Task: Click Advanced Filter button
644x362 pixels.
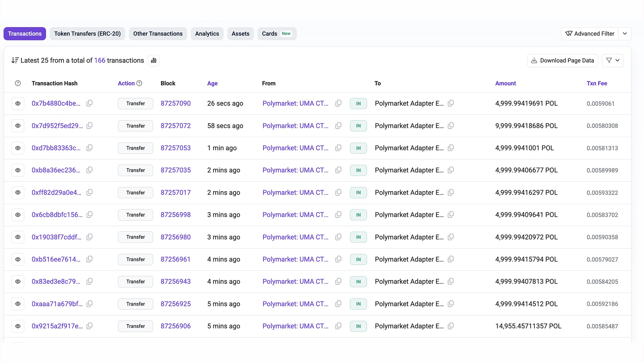Action: [x=590, y=34]
